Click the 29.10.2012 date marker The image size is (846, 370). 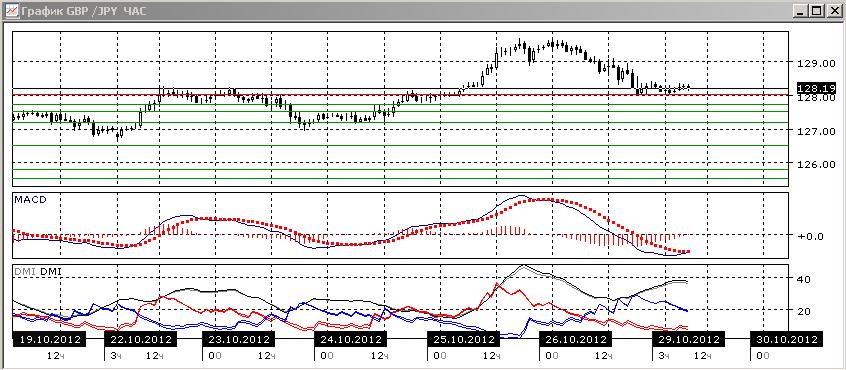[x=687, y=340]
